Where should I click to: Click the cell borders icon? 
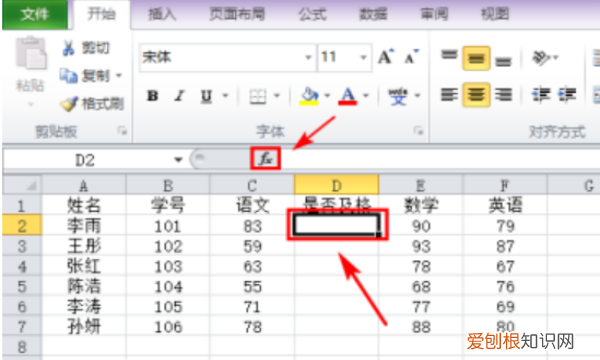258,96
